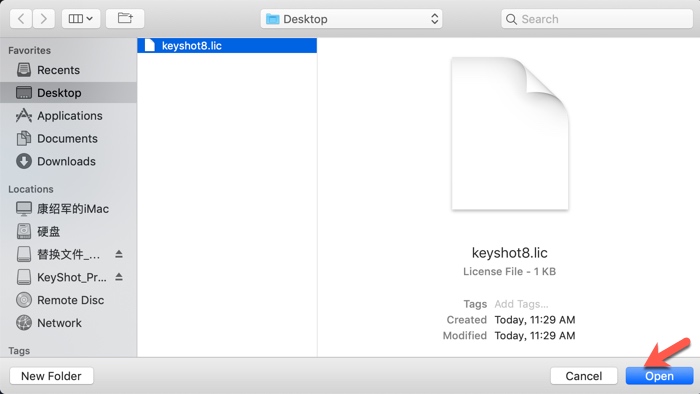
Task: Eject the 替换文件 volume
Action: (119, 254)
